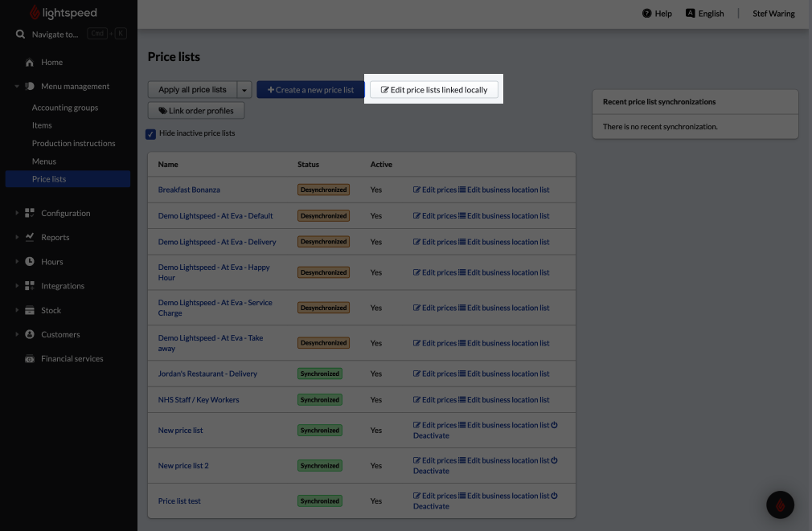The width and height of the screenshot is (812, 531).
Task: Click the Financial services icon
Action: point(30,358)
